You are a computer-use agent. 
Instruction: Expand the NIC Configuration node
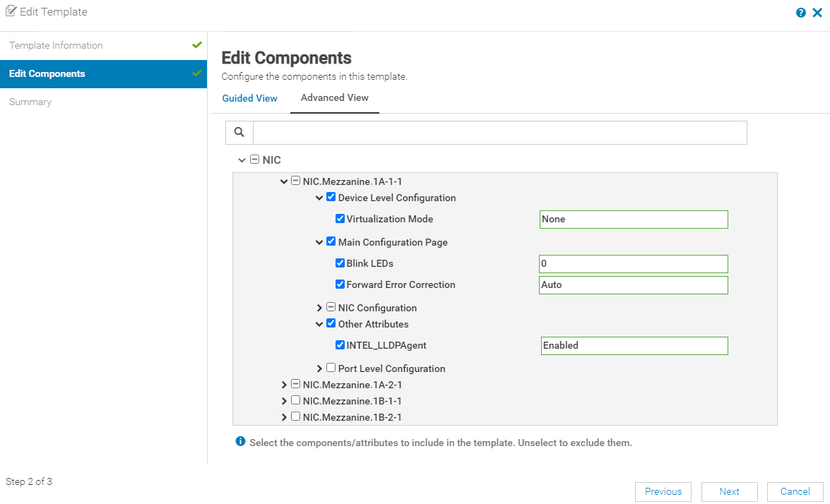(x=319, y=308)
